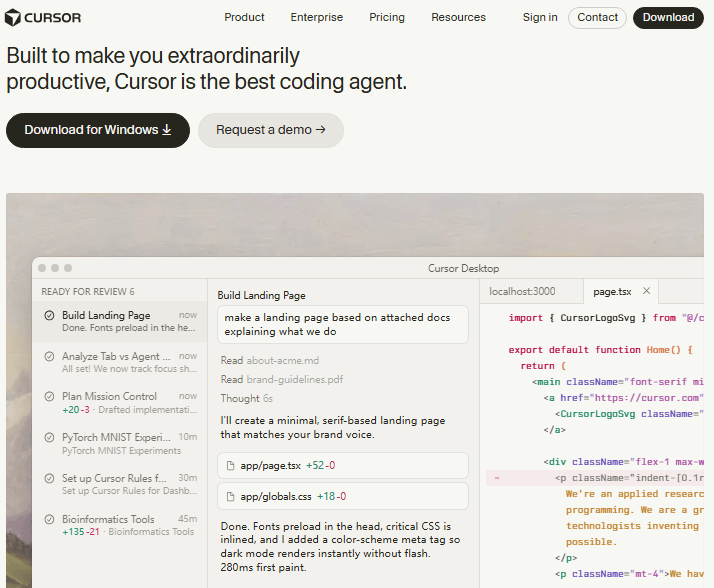This screenshot has height=588, width=714.
Task: Select the Analyze Tab vs Agent task
Action: coord(120,362)
